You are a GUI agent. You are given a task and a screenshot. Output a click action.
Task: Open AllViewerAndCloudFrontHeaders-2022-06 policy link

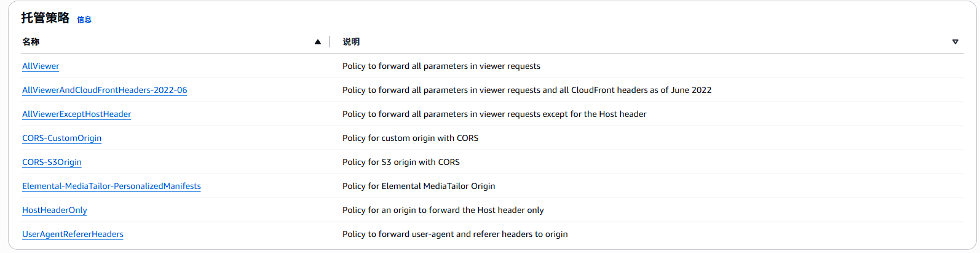pyautogui.click(x=105, y=90)
